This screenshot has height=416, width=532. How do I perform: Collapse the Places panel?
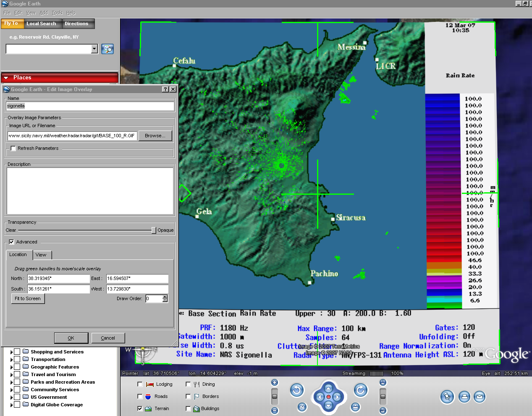click(6, 78)
